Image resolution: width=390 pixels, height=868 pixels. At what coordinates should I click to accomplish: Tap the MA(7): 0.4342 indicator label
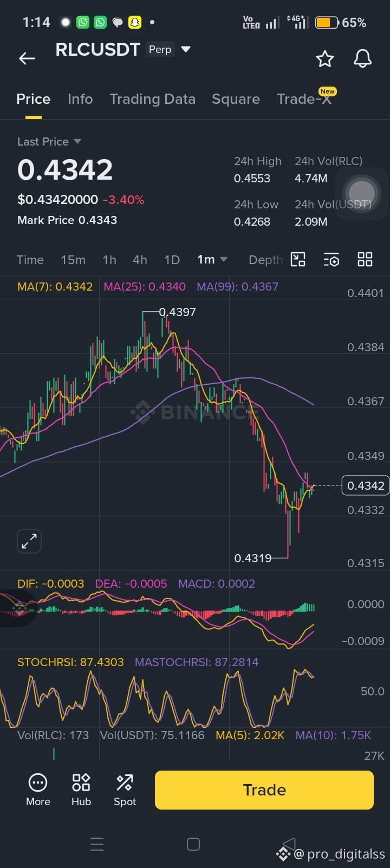click(55, 287)
